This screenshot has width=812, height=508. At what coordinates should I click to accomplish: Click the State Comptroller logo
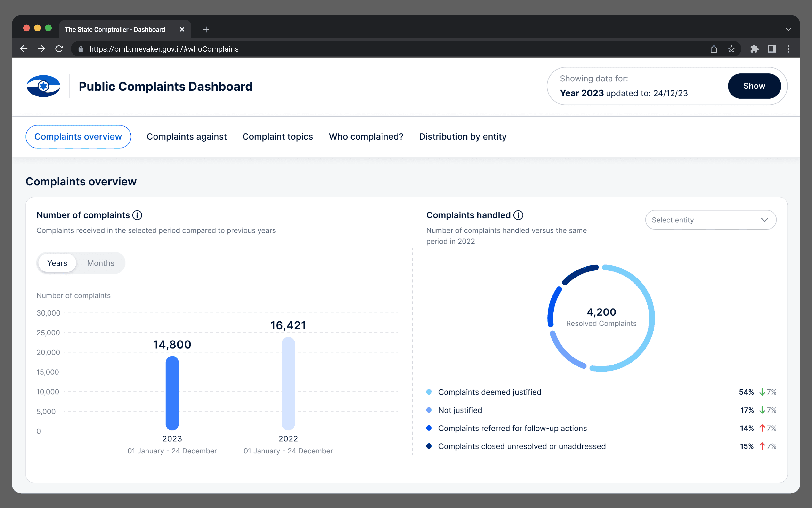pyautogui.click(x=43, y=86)
